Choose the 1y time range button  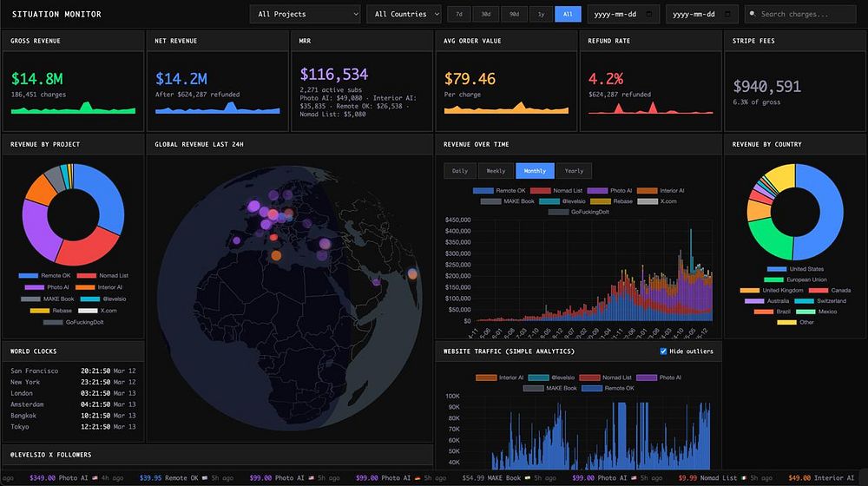(541, 14)
